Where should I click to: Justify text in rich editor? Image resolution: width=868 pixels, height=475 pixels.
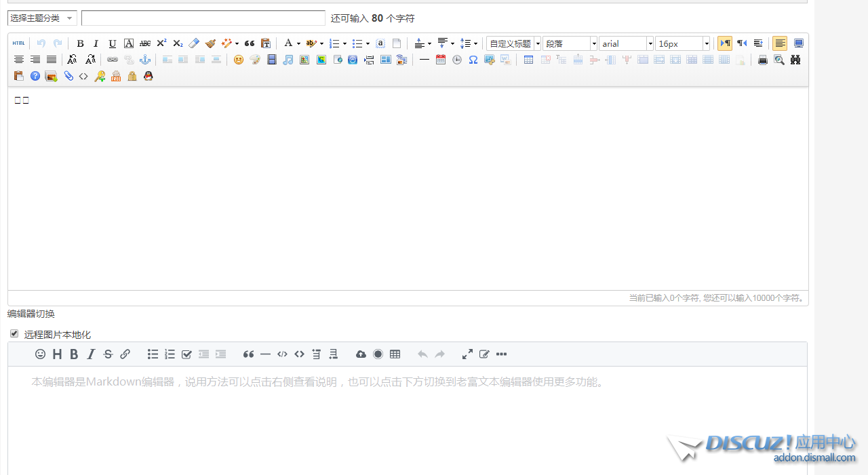[52, 60]
